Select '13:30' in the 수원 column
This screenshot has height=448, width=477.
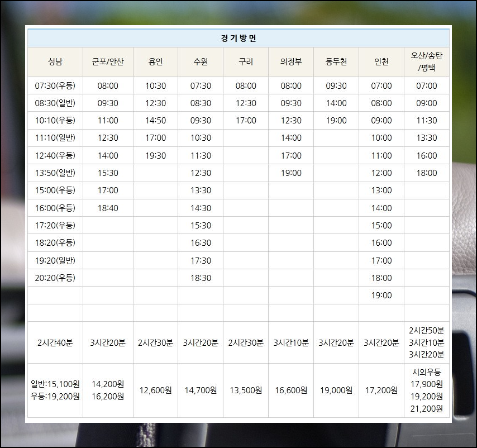201,190
